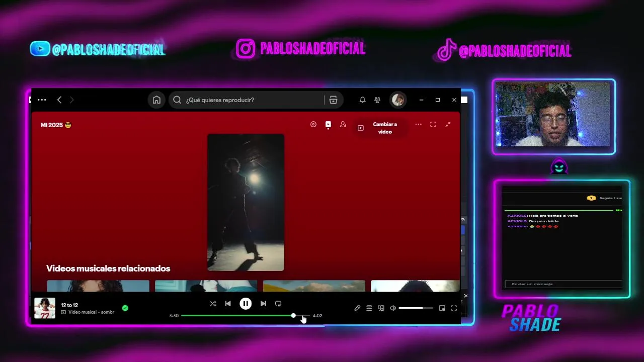Toggle the now playing video view icon
The width and height of the screenshot is (644, 362).
(x=328, y=124)
